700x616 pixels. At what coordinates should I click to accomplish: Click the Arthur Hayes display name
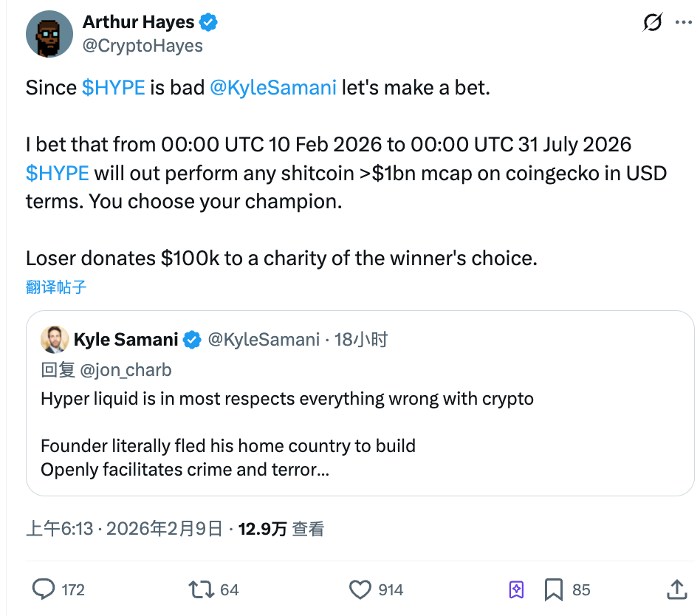click(139, 23)
